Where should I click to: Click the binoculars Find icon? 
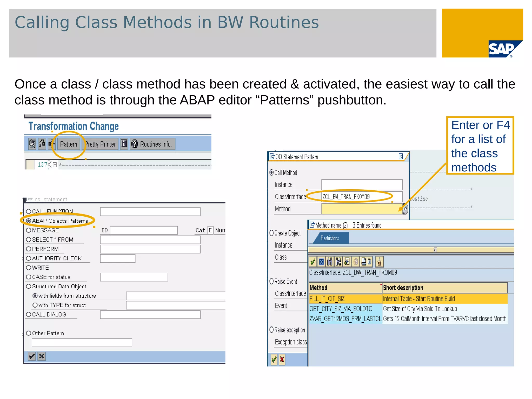tap(330, 262)
